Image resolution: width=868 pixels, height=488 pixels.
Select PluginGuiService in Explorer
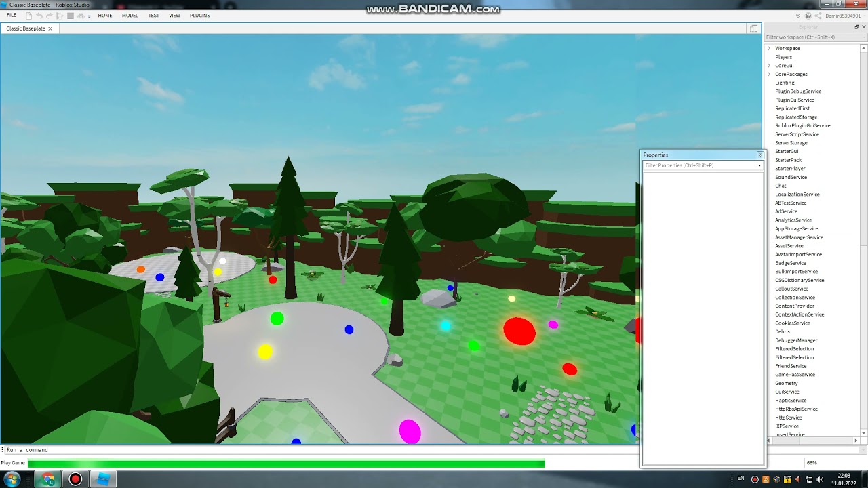(795, 100)
